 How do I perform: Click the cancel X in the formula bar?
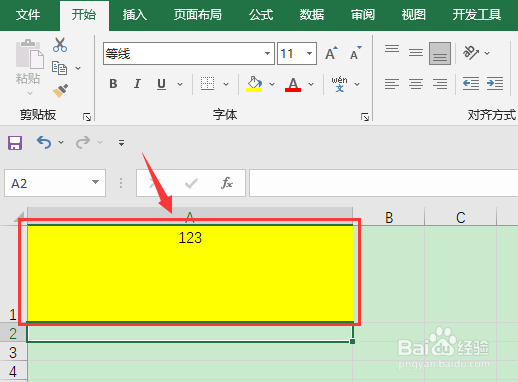[154, 183]
